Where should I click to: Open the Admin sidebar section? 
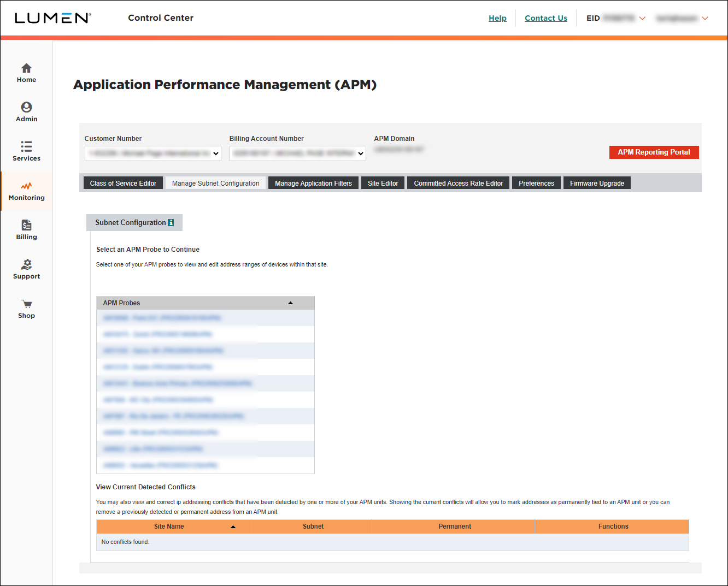[x=26, y=113]
